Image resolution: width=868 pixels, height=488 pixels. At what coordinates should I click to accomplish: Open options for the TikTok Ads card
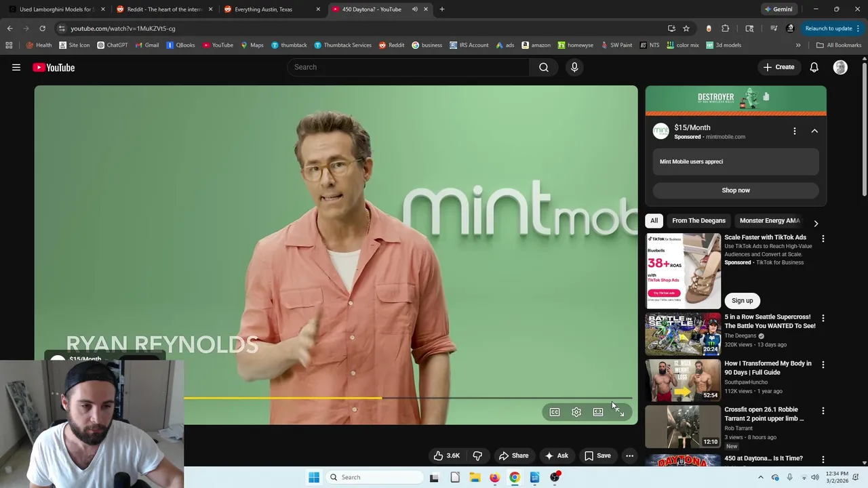[x=823, y=239]
